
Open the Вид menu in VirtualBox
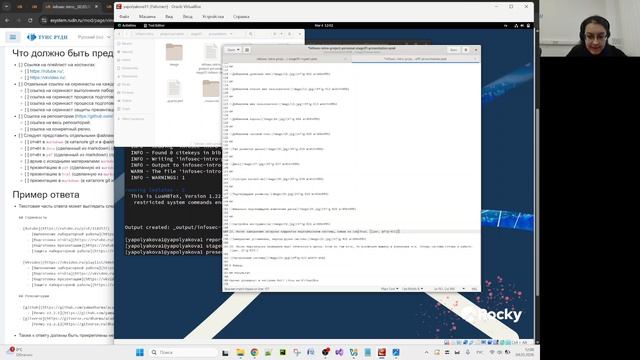tap(169, 17)
